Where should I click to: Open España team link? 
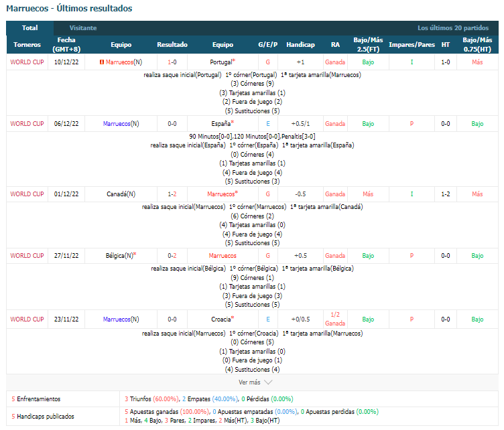[220, 124]
